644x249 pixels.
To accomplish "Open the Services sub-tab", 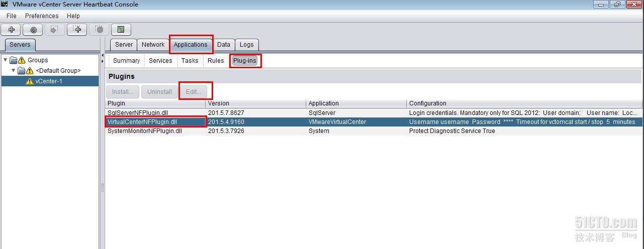I will 160,61.
